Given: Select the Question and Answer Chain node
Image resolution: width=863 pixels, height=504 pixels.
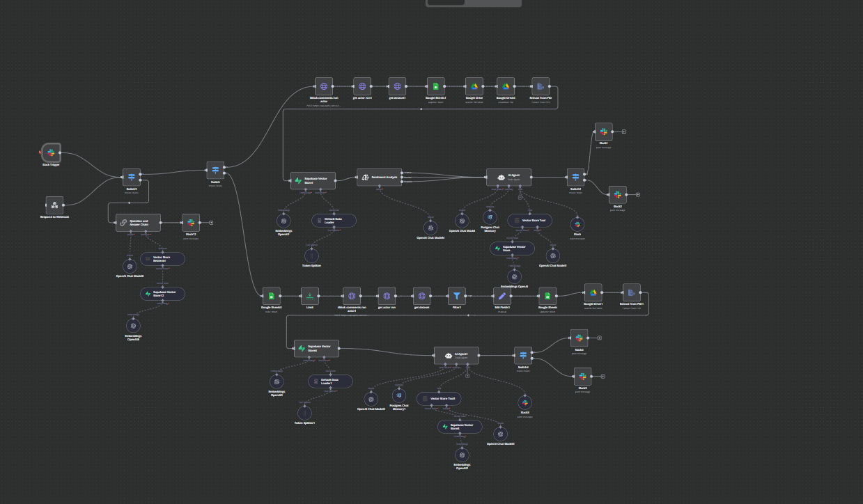Looking at the screenshot, I should point(138,223).
